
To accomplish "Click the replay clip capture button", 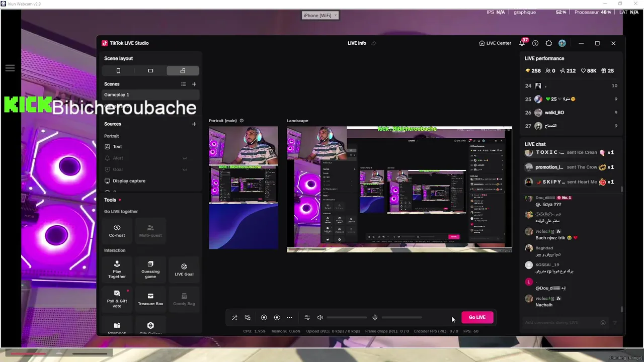I will tap(277, 317).
